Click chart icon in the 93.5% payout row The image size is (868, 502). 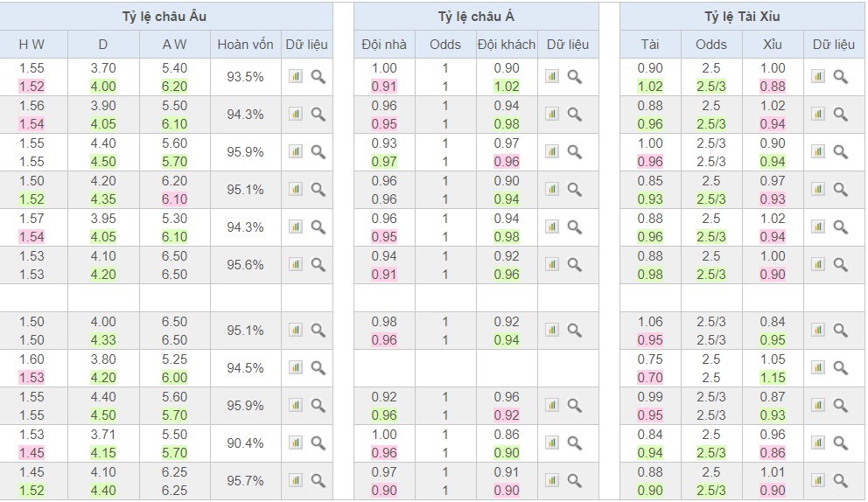296,77
